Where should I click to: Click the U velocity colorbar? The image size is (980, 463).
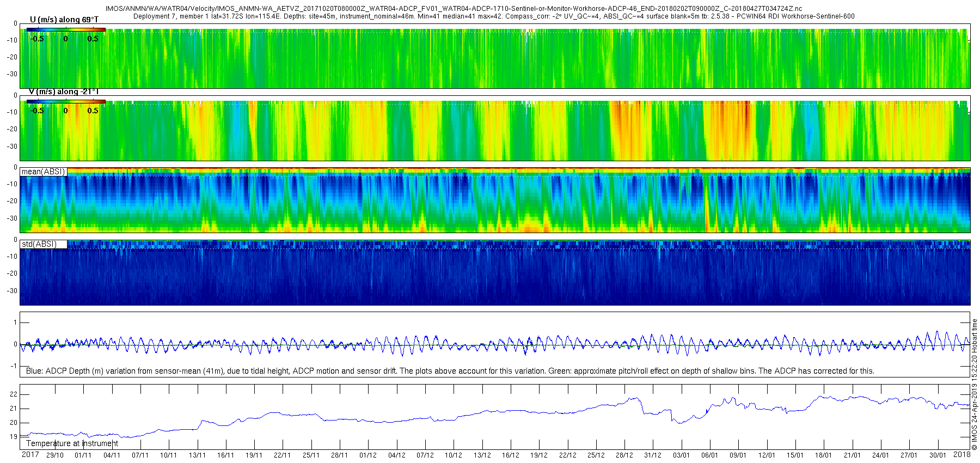click(x=66, y=31)
